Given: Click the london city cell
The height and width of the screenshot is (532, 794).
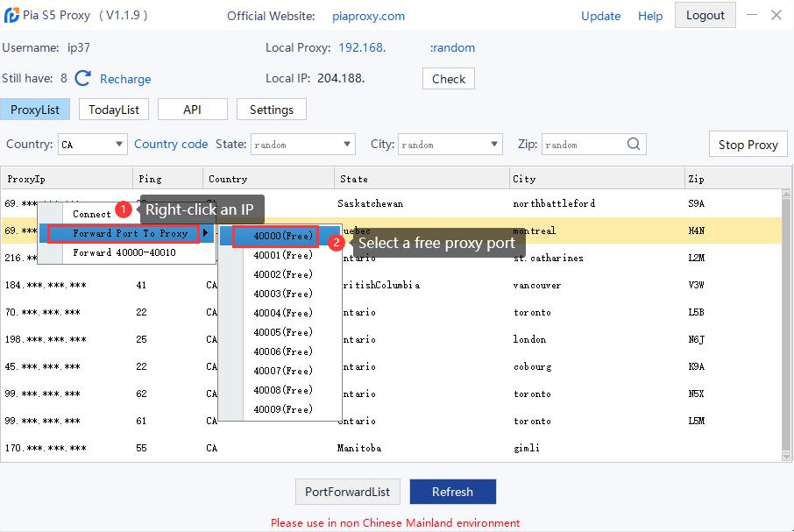Looking at the screenshot, I should (x=529, y=339).
